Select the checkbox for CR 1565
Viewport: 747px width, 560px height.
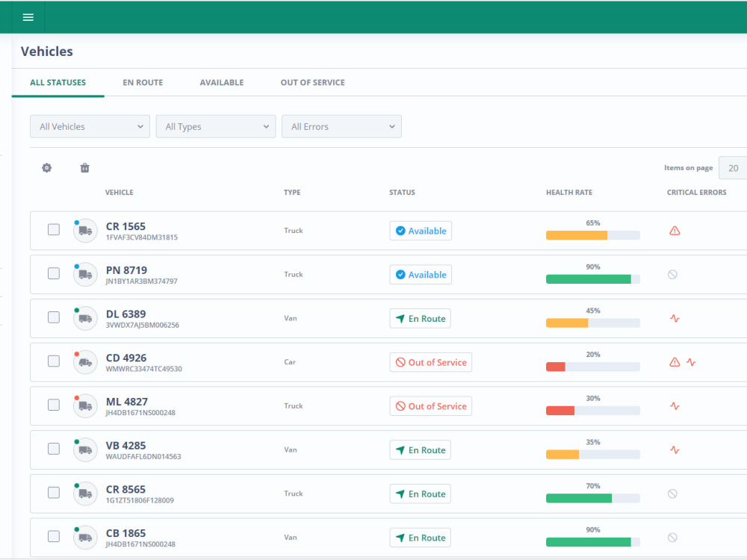pyautogui.click(x=54, y=229)
